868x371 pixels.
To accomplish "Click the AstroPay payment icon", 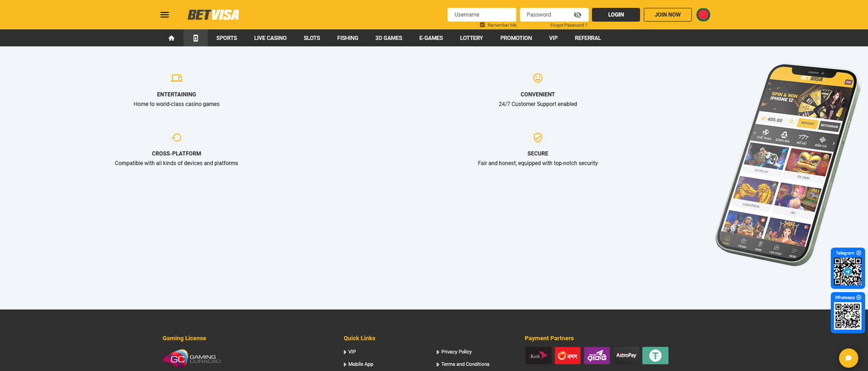I will pyautogui.click(x=626, y=355).
